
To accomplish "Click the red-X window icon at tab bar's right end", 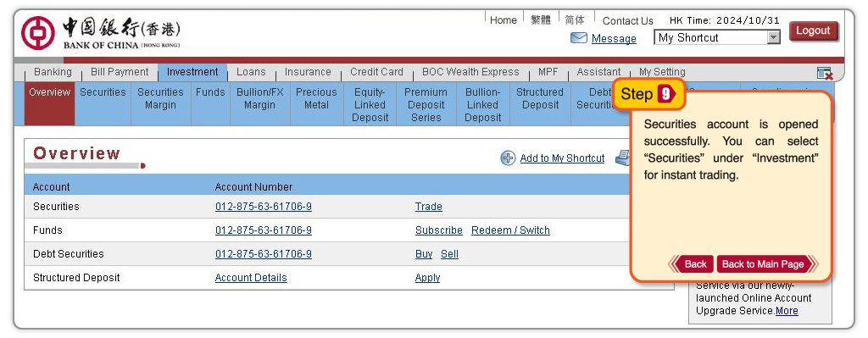I will (x=824, y=73).
